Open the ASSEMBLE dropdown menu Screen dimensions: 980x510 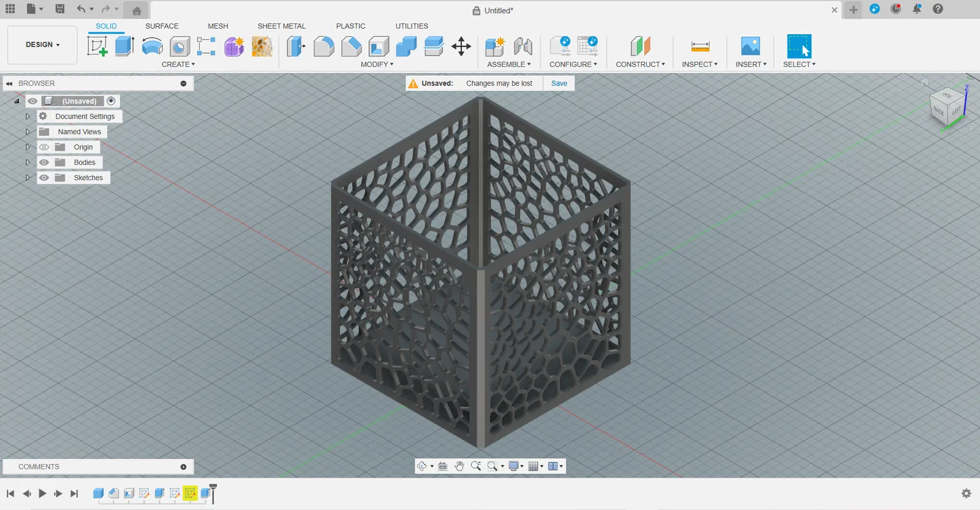coord(508,64)
